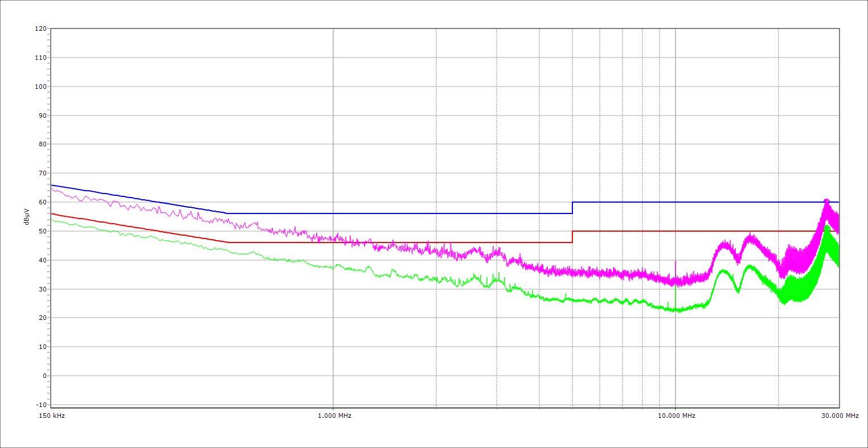Click the blue limit line corner at 500 kHz
The width and height of the screenshot is (868, 448).
point(227,213)
